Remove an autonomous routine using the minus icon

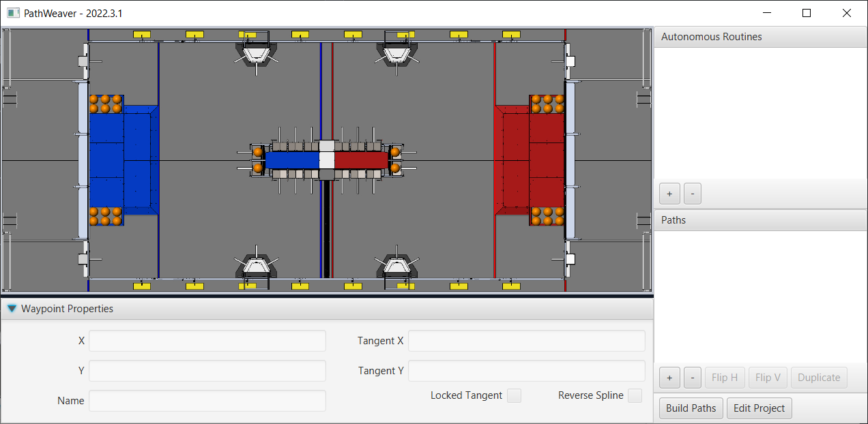[x=693, y=194]
